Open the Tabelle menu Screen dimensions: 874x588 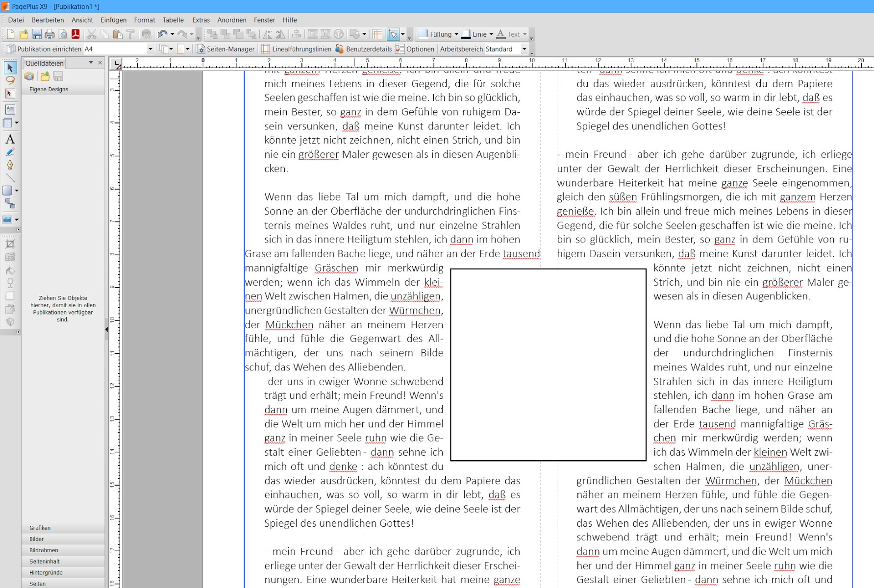tap(174, 20)
